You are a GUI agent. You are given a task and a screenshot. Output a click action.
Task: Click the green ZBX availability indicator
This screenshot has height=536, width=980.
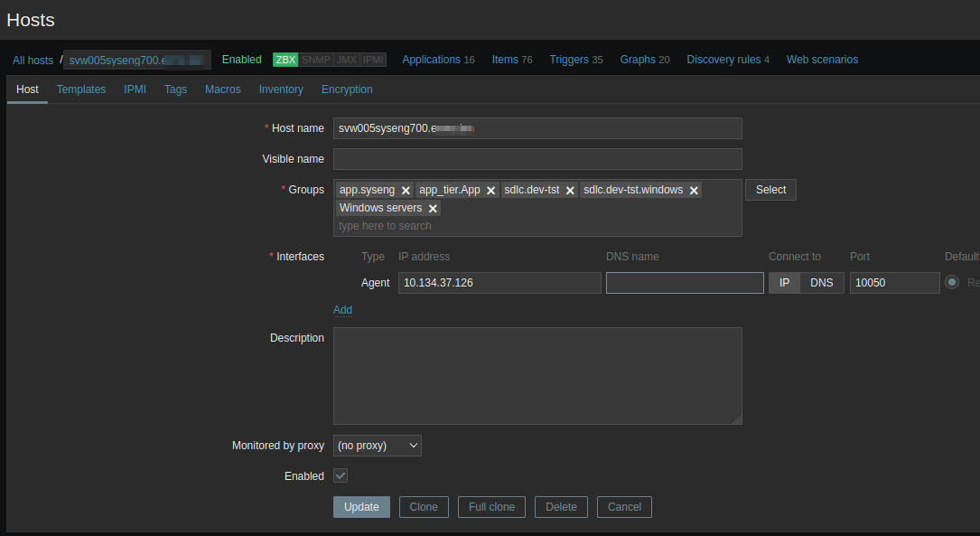tap(285, 60)
